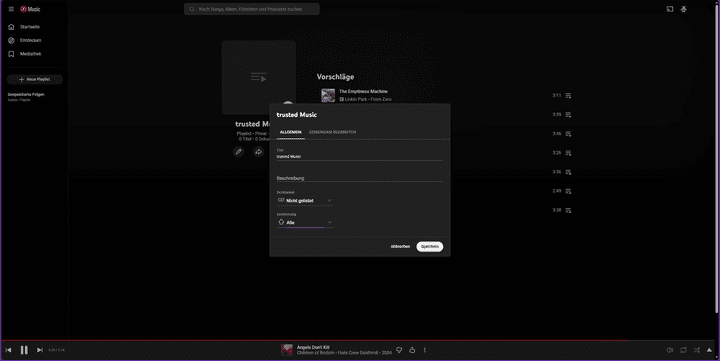Open The Emptiness Machine album thumbnail
This screenshot has width=720, height=361.
tap(328, 95)
